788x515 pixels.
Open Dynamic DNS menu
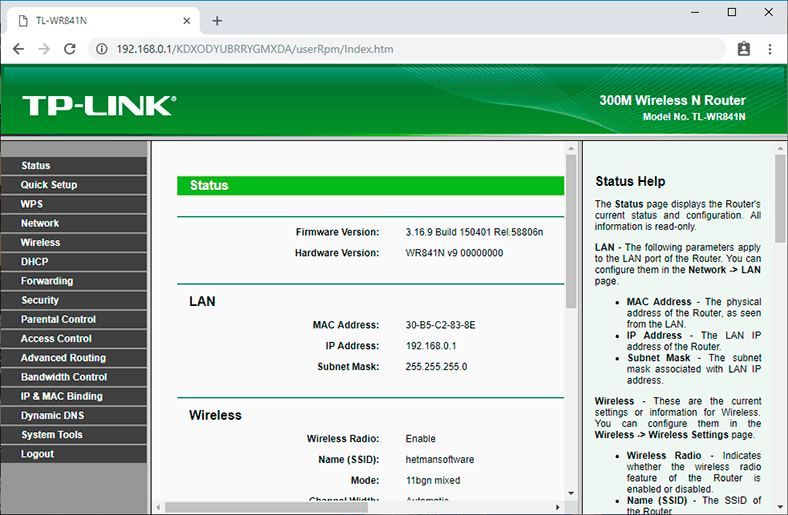point(74,416)
